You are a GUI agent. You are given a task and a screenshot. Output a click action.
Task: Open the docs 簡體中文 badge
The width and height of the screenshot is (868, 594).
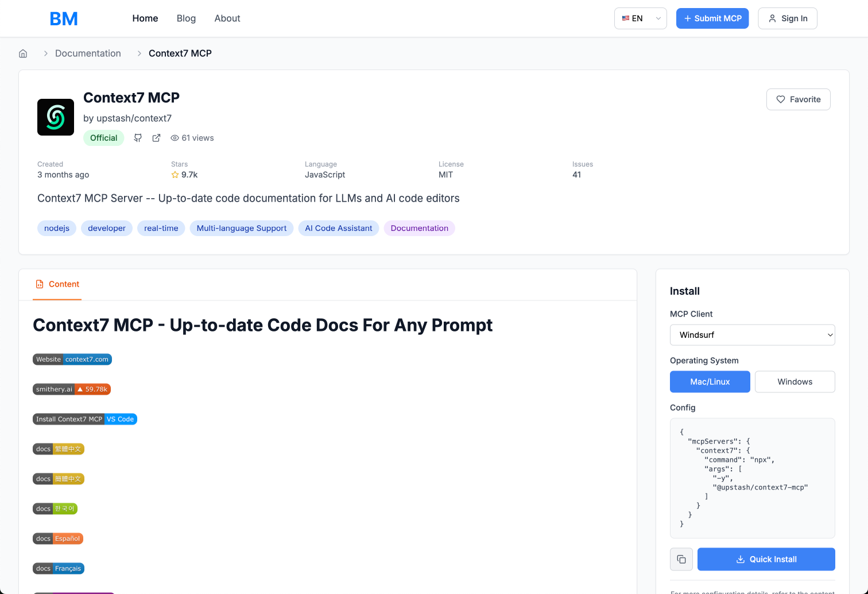[59, 479]
